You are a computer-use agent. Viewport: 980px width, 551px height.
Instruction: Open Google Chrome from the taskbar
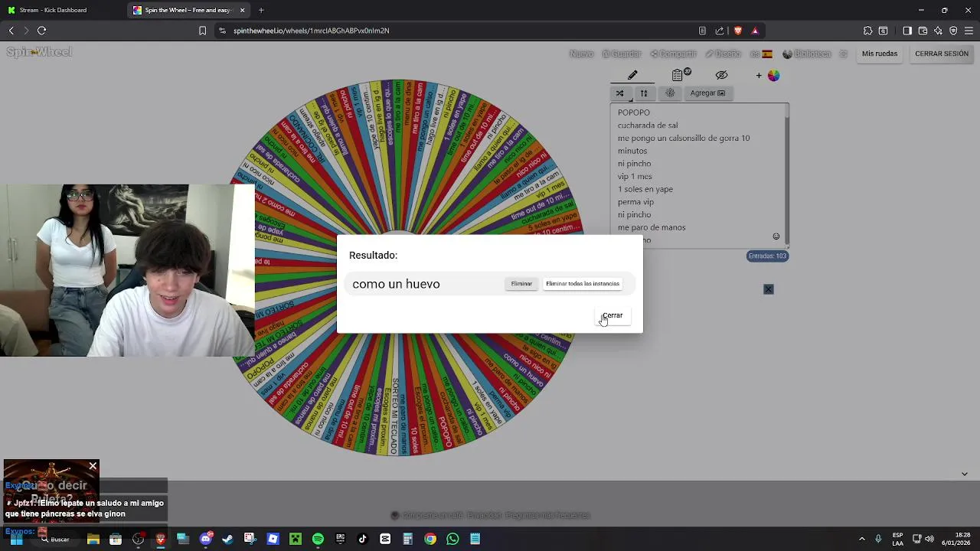tap(430, 539)
